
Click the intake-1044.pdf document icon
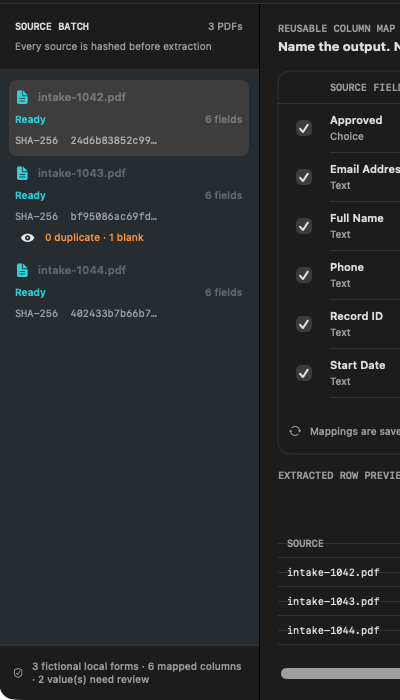tap(22, 270)
